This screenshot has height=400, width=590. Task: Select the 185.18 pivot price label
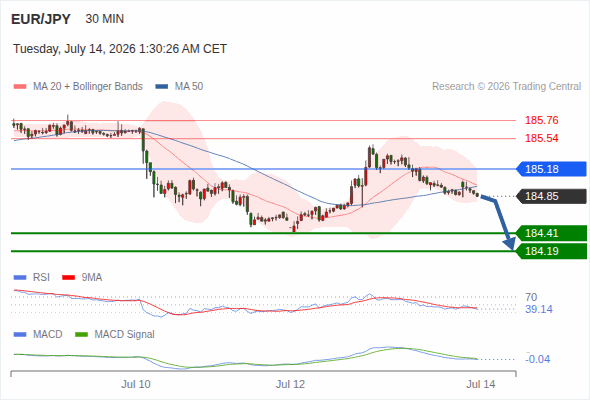[551, 169]
